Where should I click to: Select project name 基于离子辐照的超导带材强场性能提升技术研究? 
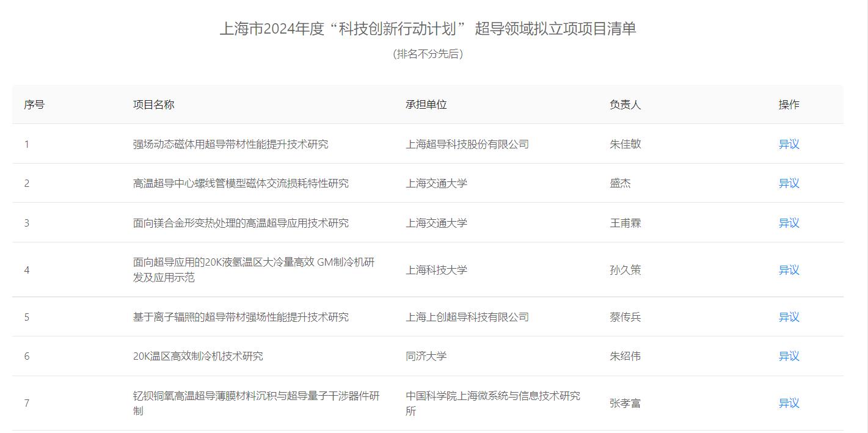pyautogui.click(x=241, y=317)
